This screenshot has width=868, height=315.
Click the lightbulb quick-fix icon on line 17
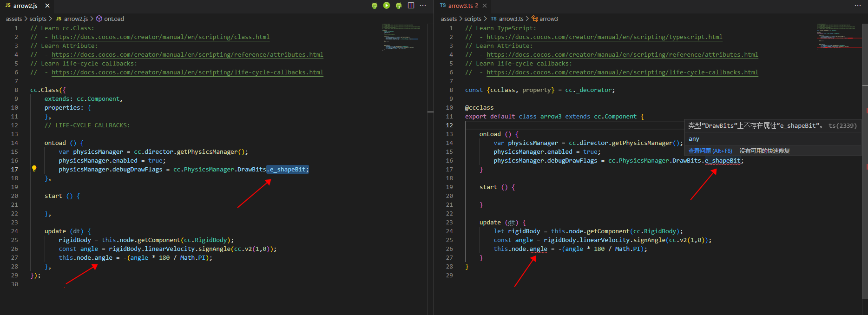(34, 169)
